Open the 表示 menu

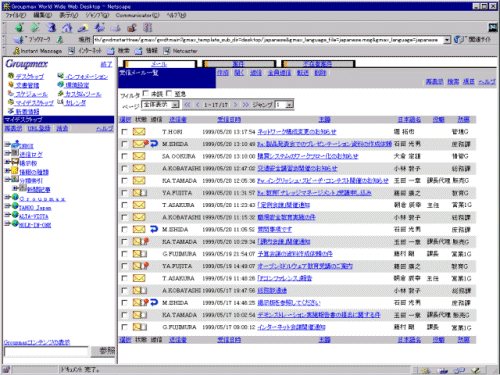coord(69,15)
